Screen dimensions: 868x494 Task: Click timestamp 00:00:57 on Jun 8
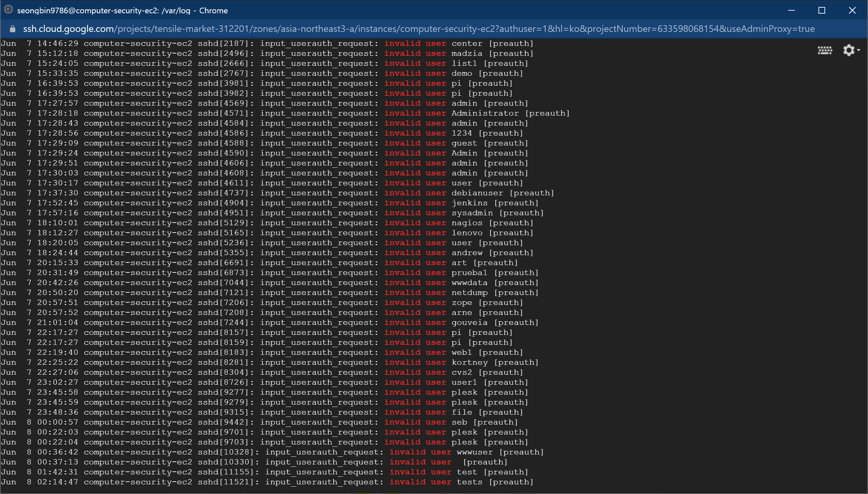coord(58,423)
